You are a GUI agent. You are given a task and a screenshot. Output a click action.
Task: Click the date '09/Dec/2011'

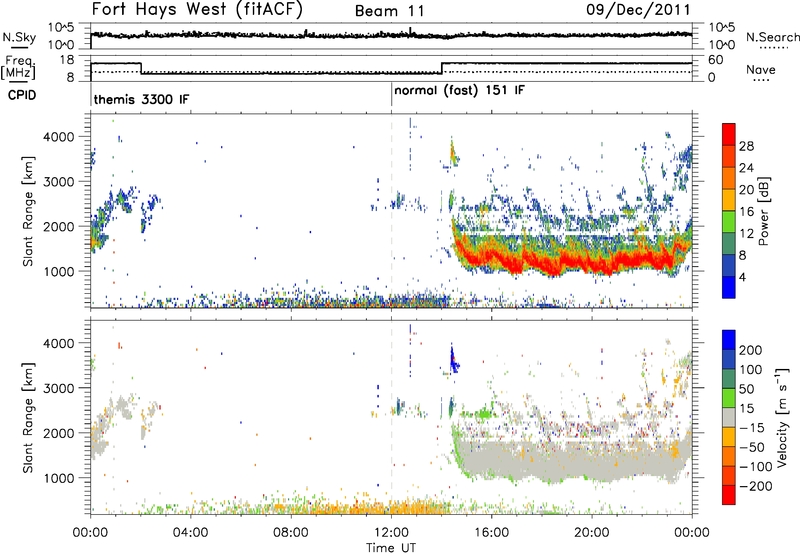click(x=638, y=9)
